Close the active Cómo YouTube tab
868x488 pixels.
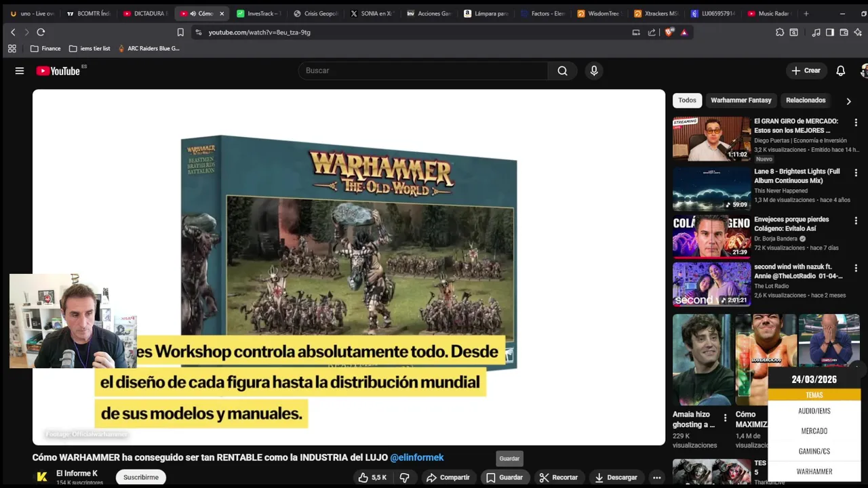point(222,14)
